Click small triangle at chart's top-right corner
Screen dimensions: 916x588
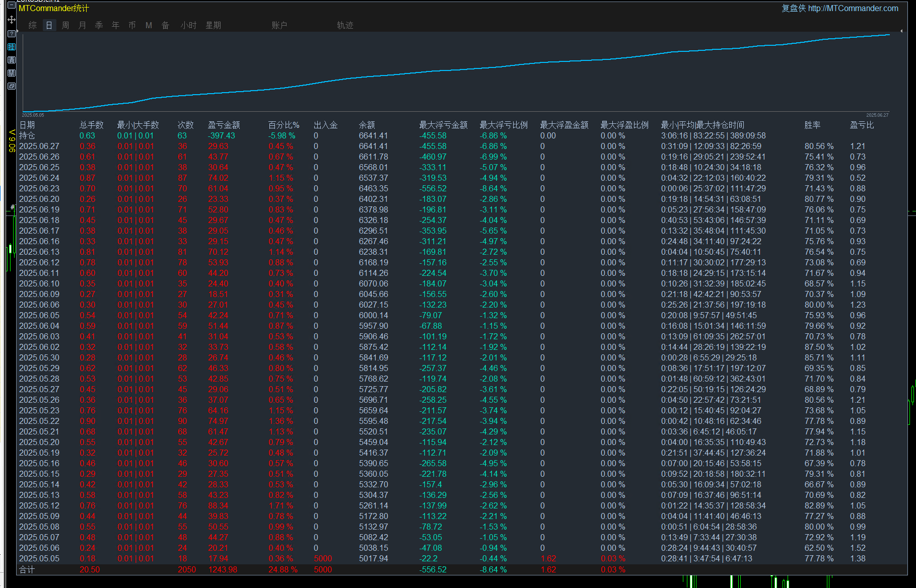[x=901, y=31]
